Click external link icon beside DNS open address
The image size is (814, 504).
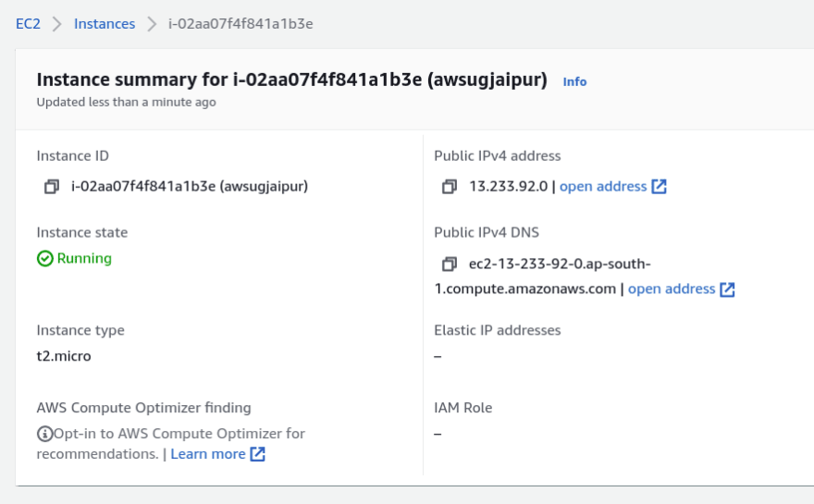coord(727,289)
